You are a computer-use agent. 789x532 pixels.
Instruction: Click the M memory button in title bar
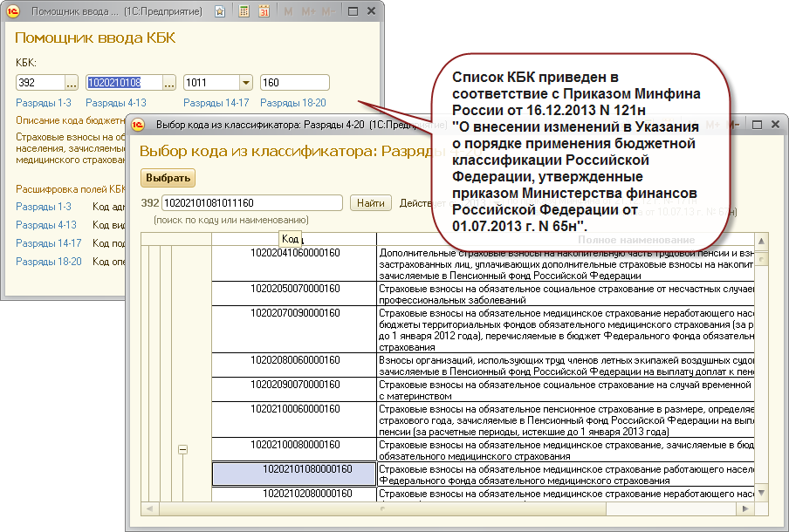(288, 12)
